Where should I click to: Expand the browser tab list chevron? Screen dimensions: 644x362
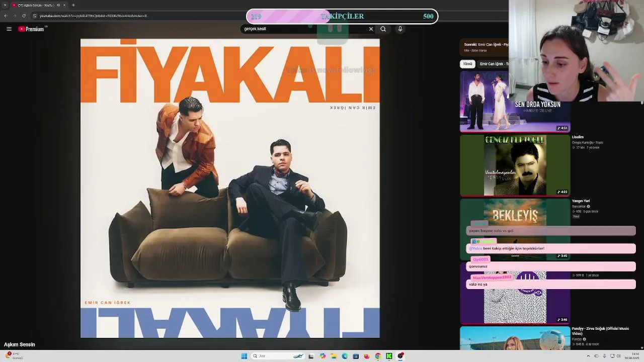click(5, 5)
